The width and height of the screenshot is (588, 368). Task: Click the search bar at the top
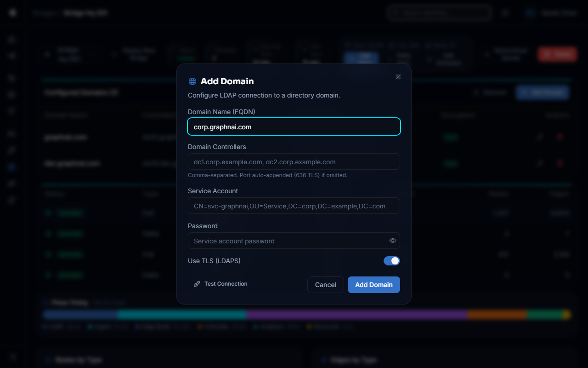439,12
